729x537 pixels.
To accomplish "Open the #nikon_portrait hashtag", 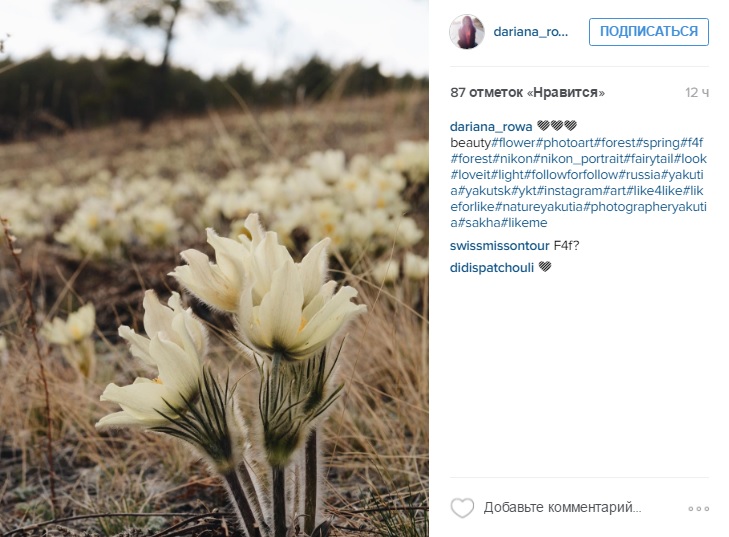I will coord(578,159).
